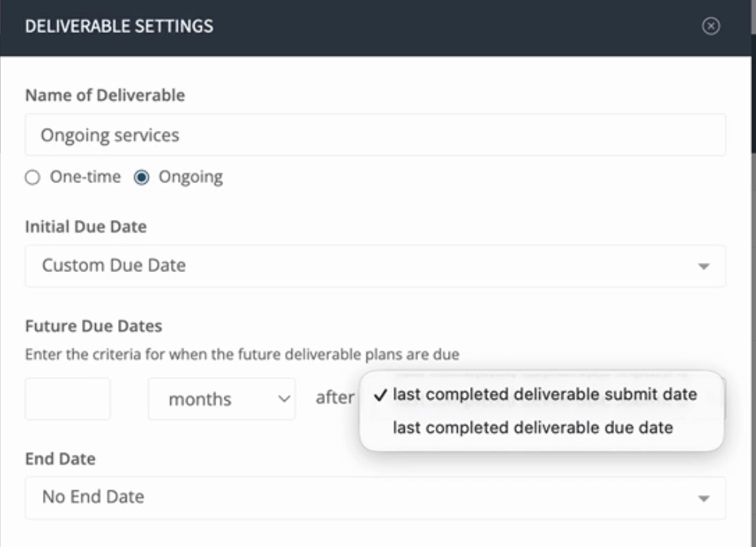The image size is (756, 547).
Task: Click the checkmark beside submit date option
Action: point(380,395)
